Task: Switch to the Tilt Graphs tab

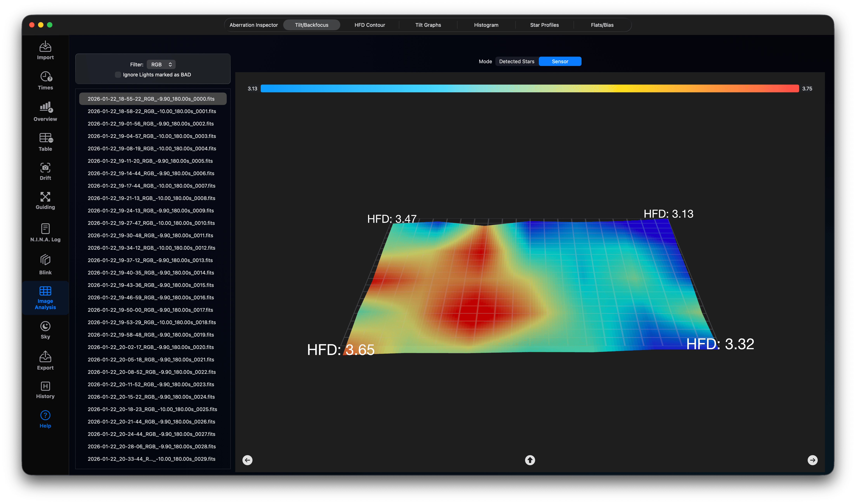Action: click(x=428, y=25)
